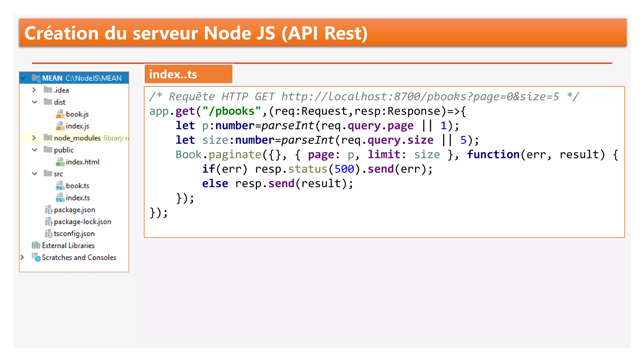Select the External Libraries entry
This screenshot has width=644, height=362.
(x=68, y=245)
